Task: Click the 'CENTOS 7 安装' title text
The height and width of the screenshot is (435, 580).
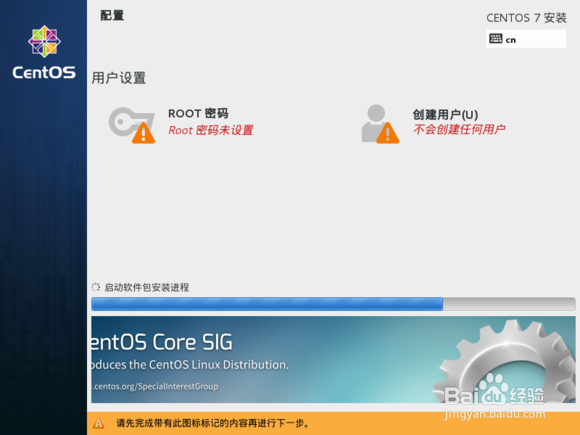Action: point(526,18)
